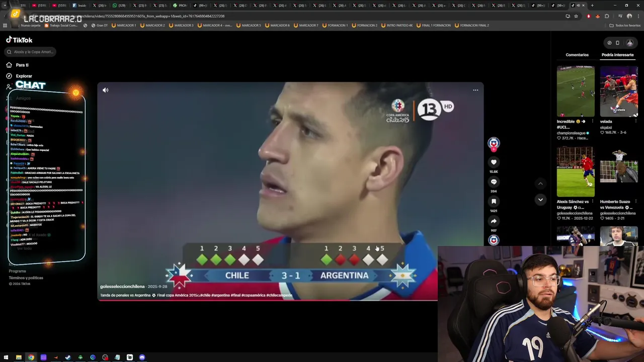Open the Programa footer link
The image size is (644, 362).
coord(17,271)
